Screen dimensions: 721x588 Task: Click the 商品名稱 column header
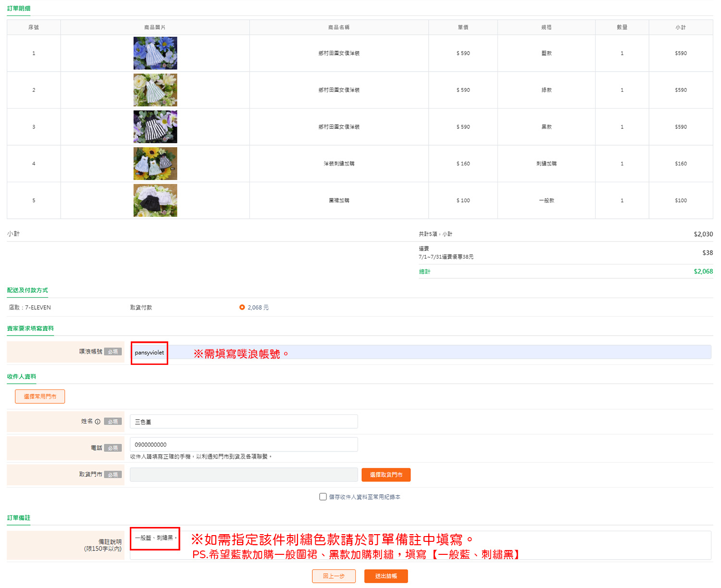[x=339, y=27]
